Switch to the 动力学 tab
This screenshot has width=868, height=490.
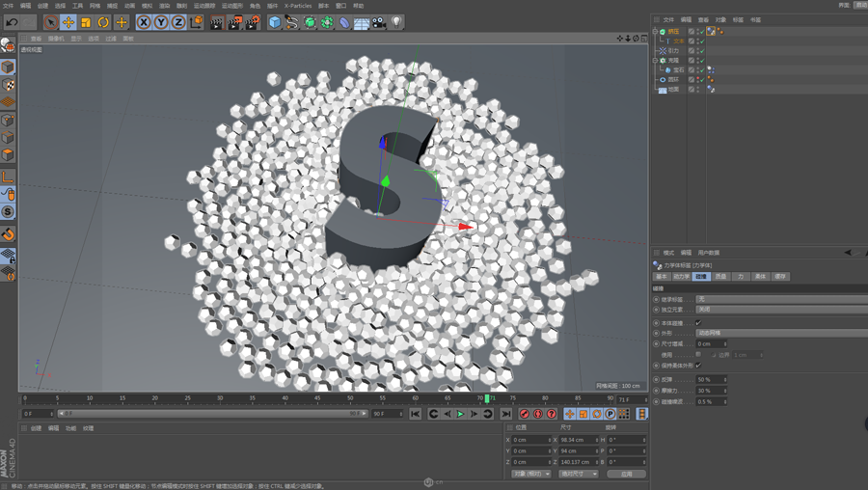click(x=681, y=276)
